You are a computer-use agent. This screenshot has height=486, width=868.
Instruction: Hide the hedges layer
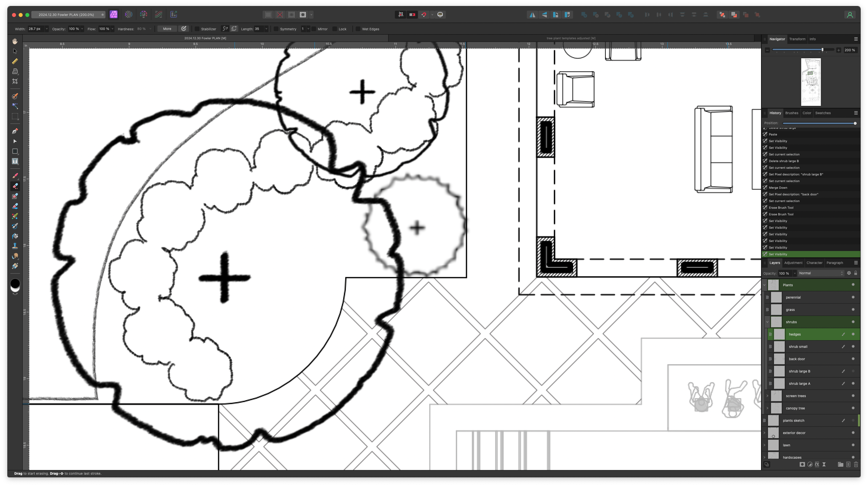(x=853, y=334)
